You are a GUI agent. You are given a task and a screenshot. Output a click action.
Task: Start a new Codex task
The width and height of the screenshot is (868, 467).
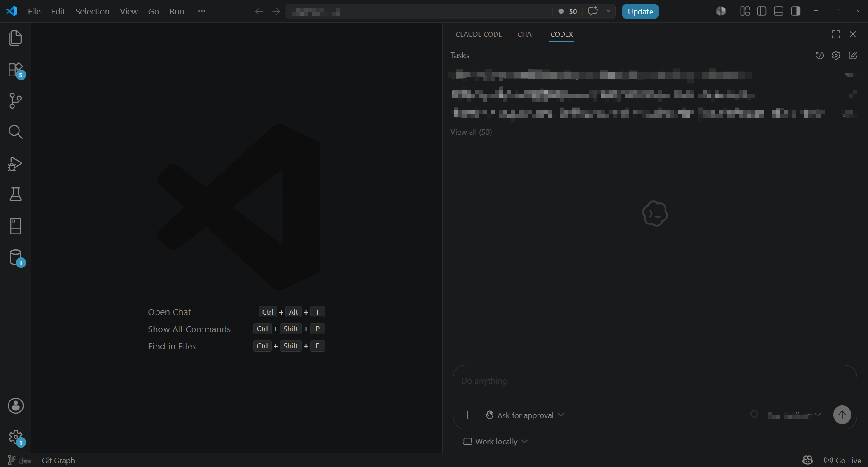[x=853, y=56]
